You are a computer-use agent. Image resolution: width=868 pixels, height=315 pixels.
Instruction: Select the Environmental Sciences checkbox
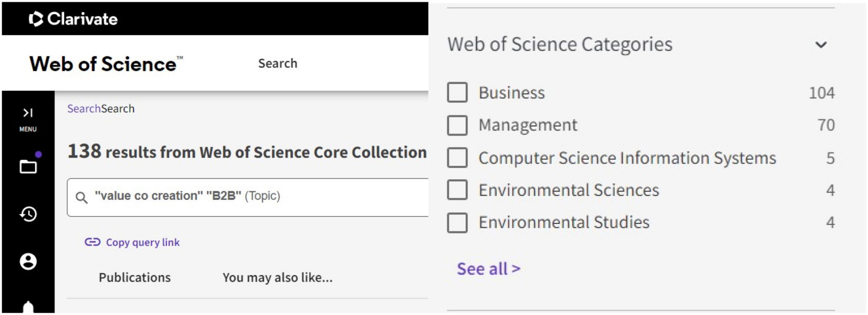[457, 190]
